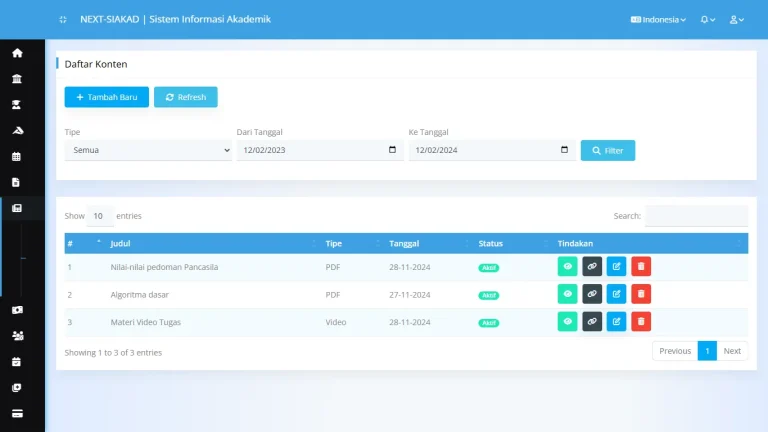
Task: Open the credit card icon in sidebar
Action: point(17,413)
